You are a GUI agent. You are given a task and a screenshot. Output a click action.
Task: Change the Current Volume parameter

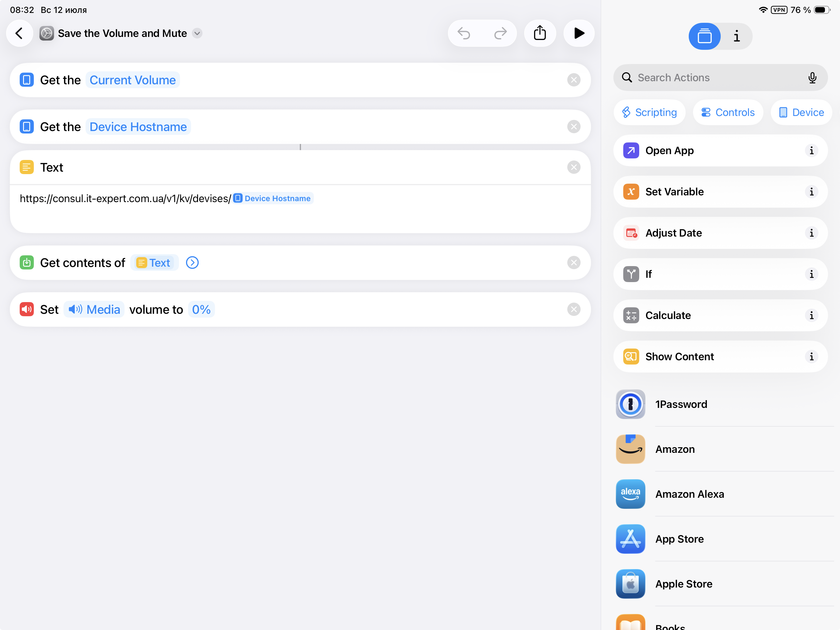click(x=133, y=80)
